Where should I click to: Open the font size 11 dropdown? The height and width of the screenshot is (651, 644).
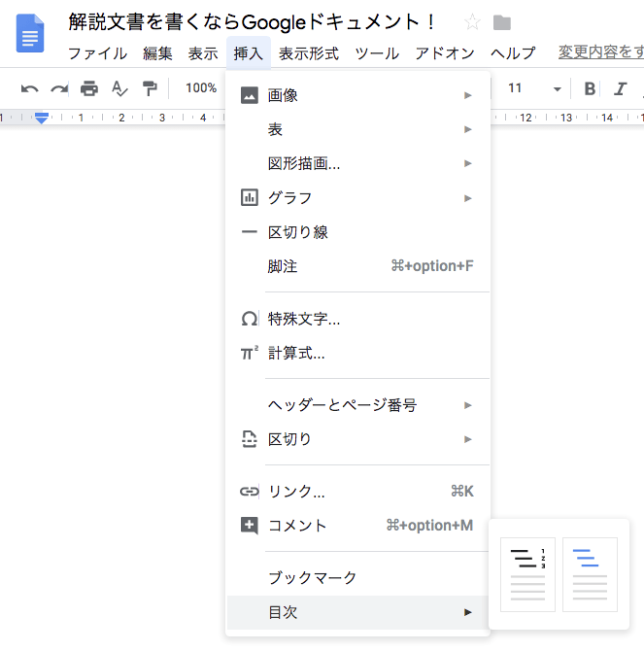[533, 88]
